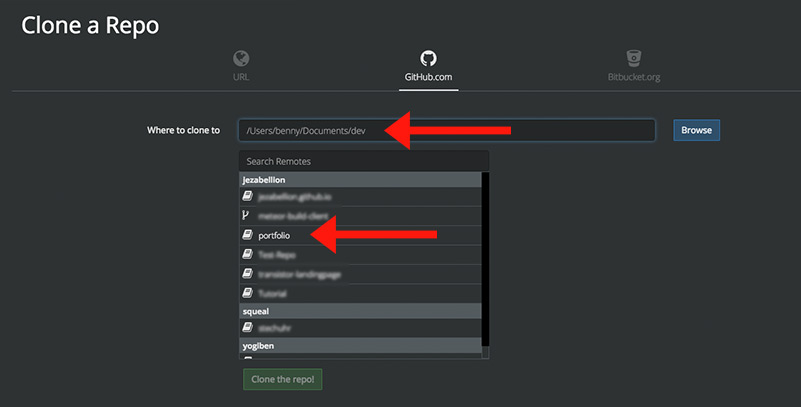Edit the Where to clone to path field
The width and height of the screenshot is (801, 407).
coord(446,130)
